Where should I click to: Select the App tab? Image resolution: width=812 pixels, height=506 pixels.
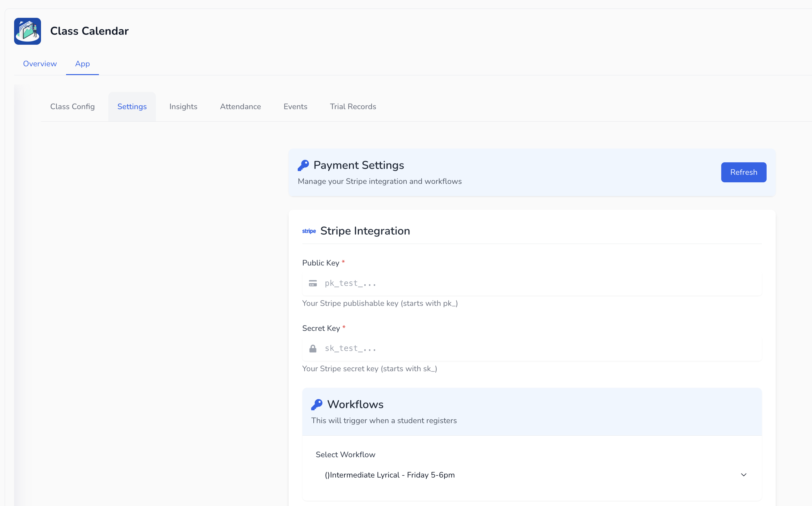point(82,63)
